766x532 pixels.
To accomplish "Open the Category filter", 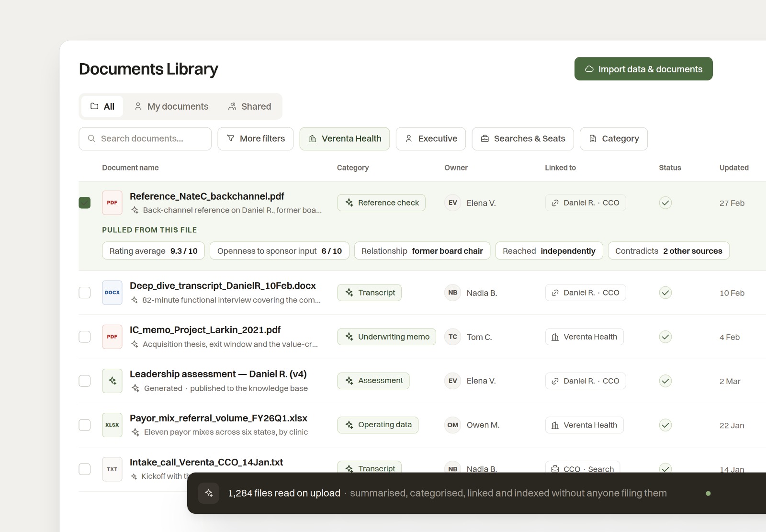I will (614, 139).
